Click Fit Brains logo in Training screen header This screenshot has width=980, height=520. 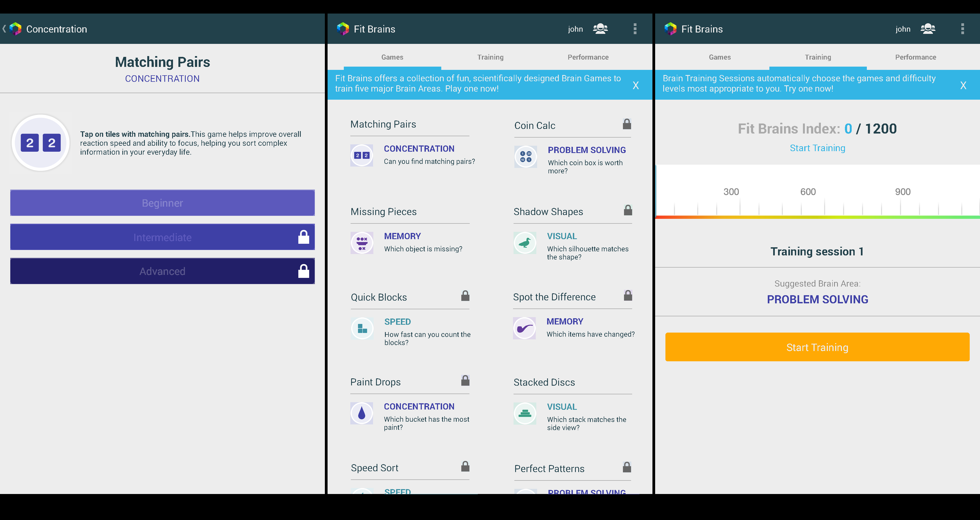[x=671, y=29]
